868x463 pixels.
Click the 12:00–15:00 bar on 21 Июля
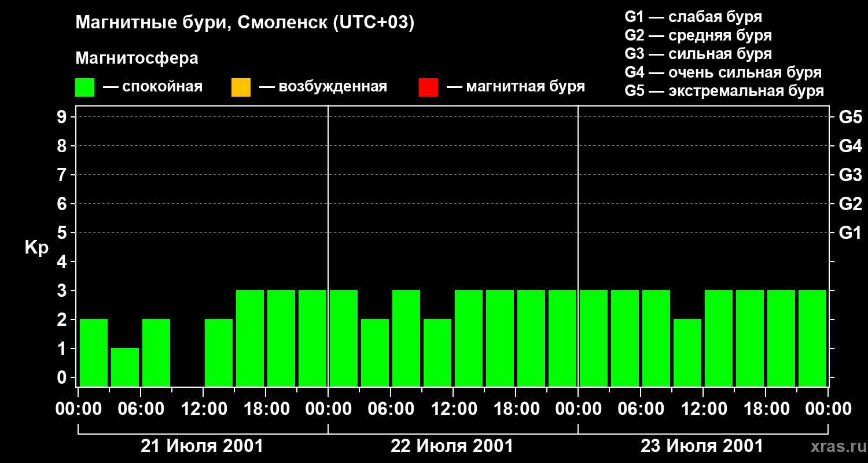[219, 352]
